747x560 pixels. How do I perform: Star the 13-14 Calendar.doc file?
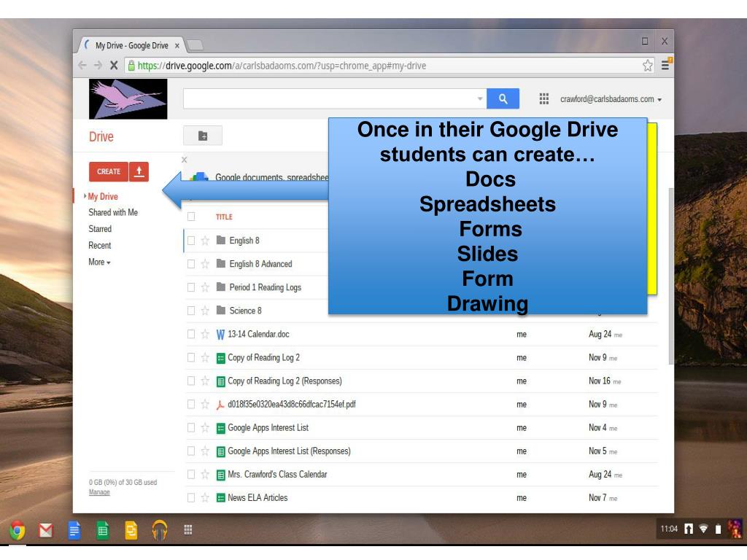(205, 334)
